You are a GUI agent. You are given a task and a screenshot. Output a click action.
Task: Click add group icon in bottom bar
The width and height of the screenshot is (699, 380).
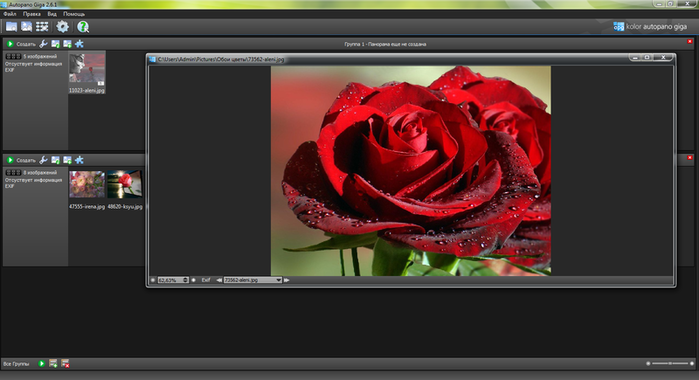click(x=53, y=363)
